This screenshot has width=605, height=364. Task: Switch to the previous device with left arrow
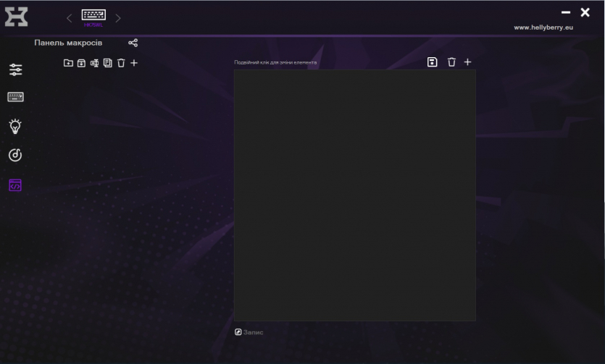pos(70,18)
